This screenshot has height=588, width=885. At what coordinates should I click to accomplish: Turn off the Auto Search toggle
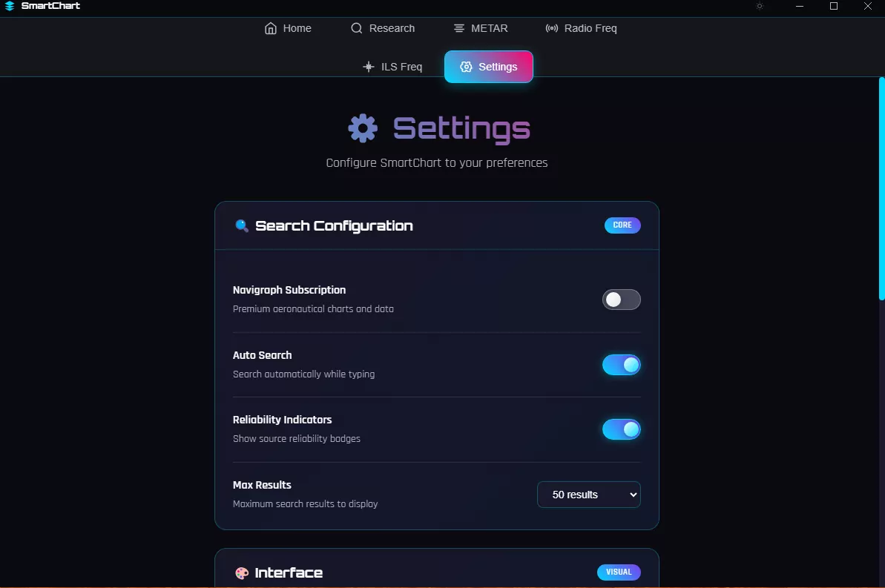pyautogui.click(x=621, y=365)
